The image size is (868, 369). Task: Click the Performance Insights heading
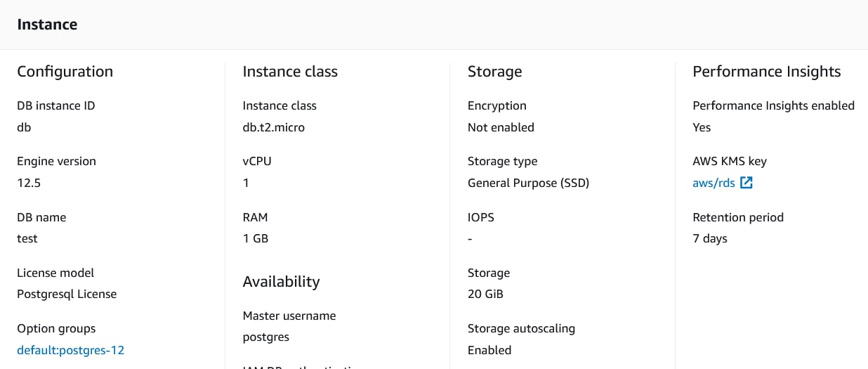click(x=767, y=72)
